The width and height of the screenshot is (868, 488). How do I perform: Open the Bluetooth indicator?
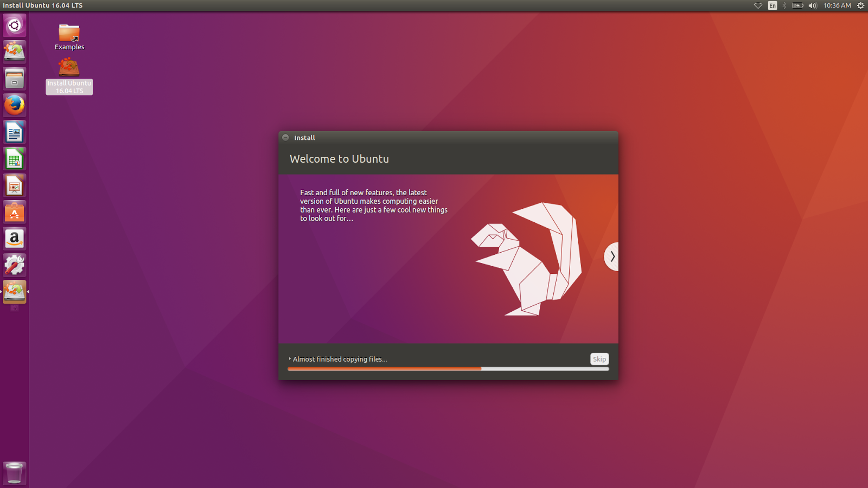(784, 5)
